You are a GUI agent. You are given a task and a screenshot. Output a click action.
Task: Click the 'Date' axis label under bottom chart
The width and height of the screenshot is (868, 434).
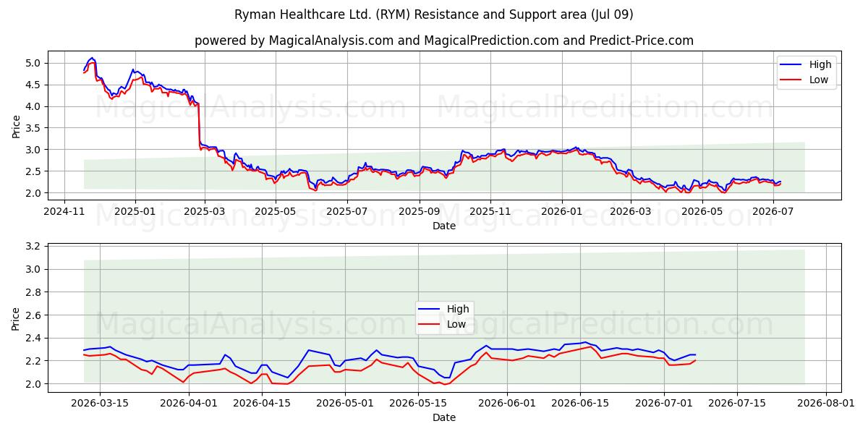[x=444, y=417]
